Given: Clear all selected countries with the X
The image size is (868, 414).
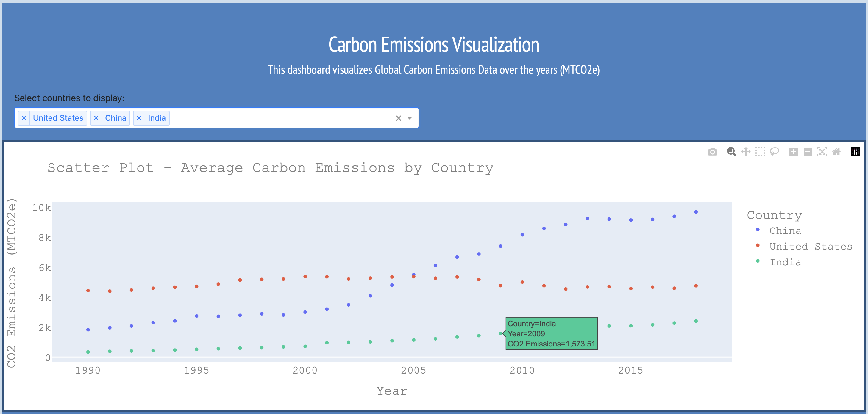Looking at the screenshot, I should [x=399, y=118].
